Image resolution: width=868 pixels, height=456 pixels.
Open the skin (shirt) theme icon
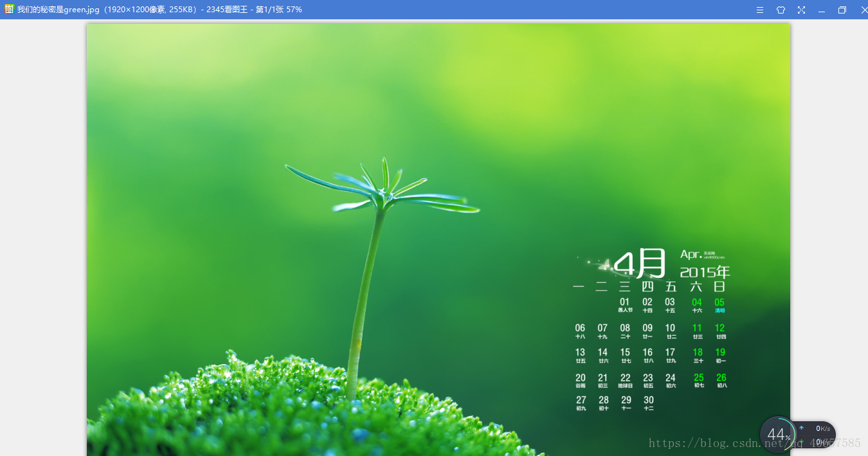(x=781, y=10)
